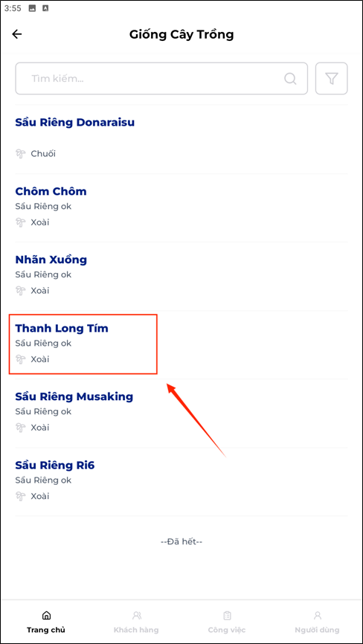
Task: Open the filter funnel icon
Action: pyautogui.click(x=331, y=78)
